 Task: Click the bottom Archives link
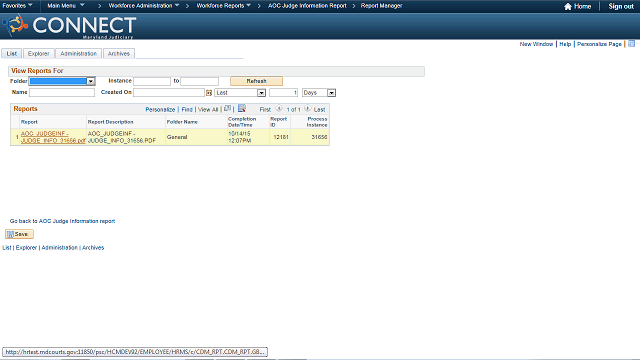(x=93, y=248)
